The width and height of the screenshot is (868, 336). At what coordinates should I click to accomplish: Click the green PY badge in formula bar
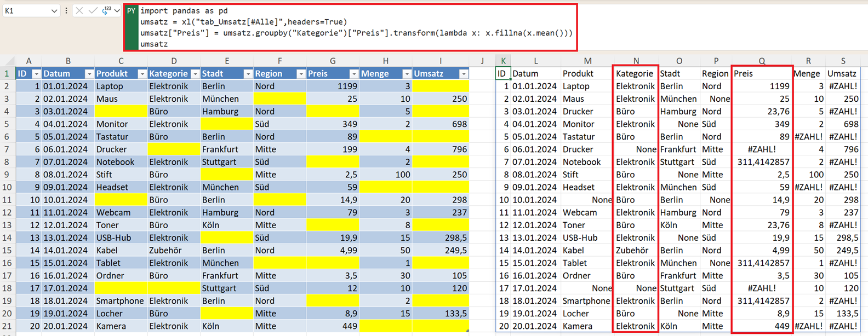click(131, 11)
